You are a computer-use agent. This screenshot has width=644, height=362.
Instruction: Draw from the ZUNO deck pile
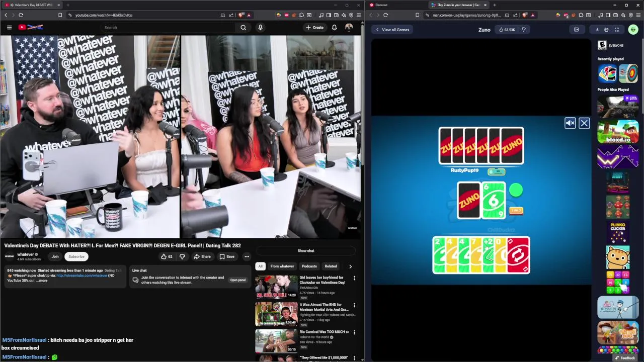click(x=468, y=201)
